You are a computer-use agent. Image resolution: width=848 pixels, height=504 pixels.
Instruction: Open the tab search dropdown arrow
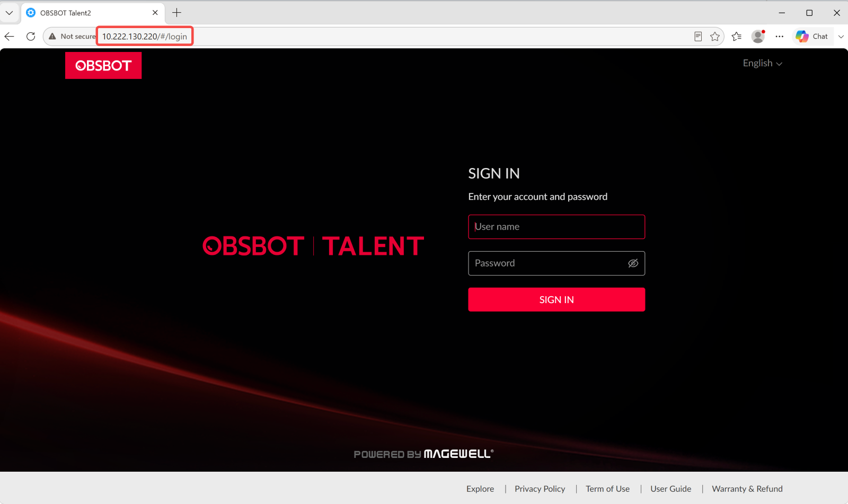(x=9, y=13)
